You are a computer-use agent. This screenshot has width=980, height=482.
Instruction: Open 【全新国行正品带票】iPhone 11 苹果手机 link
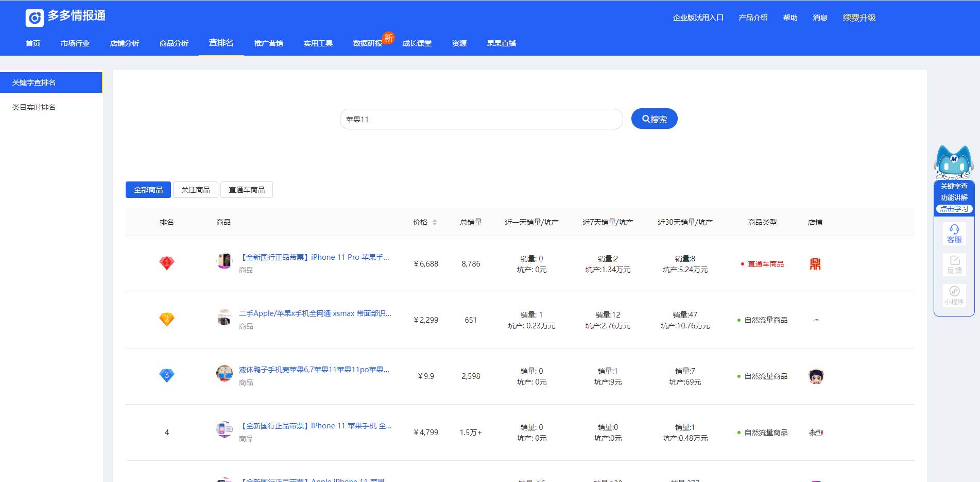[316, 426]
